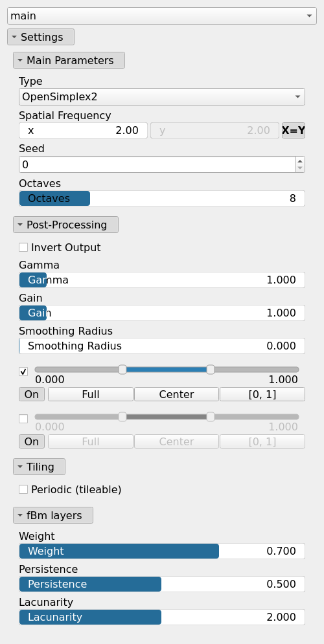324x644 pixels.
Task: Click the Seed value input field
Action: pos(157,164)
